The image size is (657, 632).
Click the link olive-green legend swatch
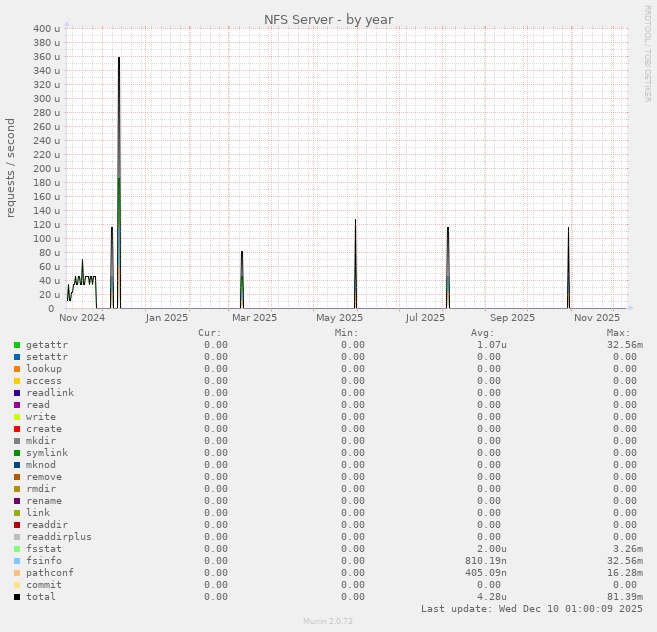(17, 513)
